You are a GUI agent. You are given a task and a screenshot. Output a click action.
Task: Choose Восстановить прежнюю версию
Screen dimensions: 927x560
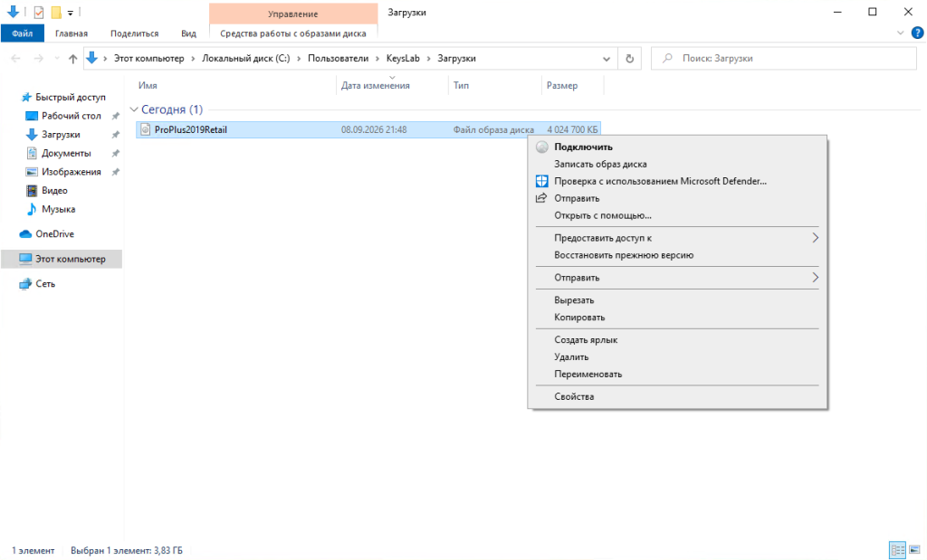tap(677, 255)
